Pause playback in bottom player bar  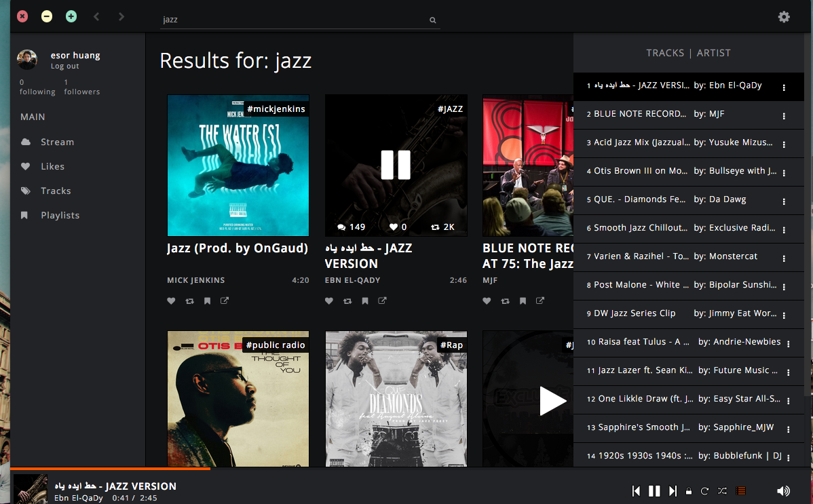(654, 491)
